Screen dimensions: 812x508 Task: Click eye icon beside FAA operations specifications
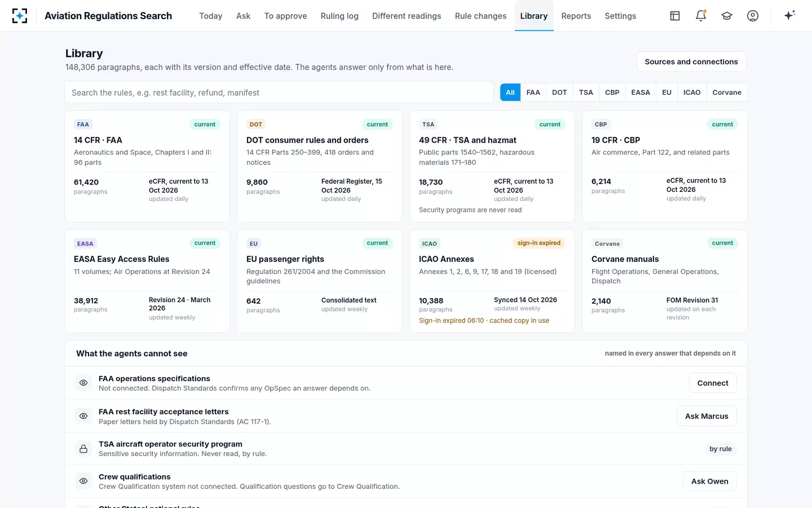pyautogui.click(x=83, y=383)
